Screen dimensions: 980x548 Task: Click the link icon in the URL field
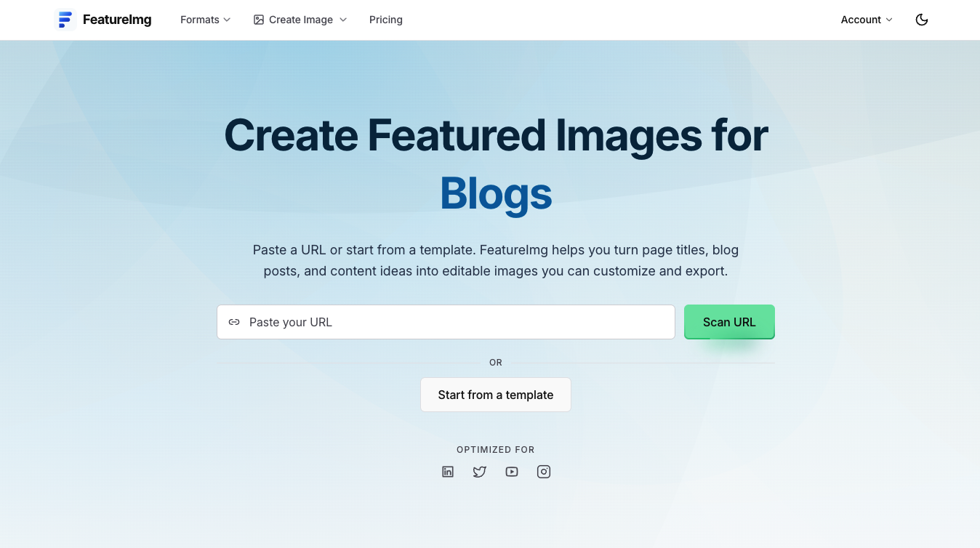234,322
